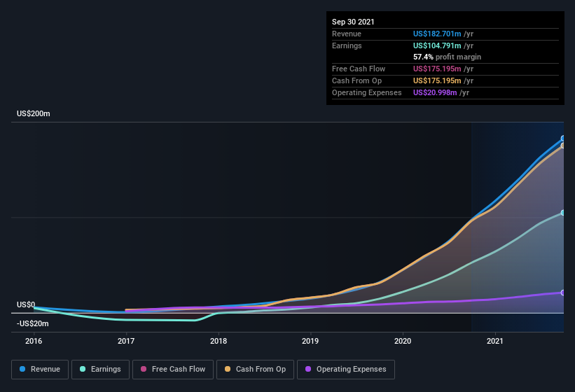Select the 2020 label on x-axis
The height and width of the screenshot is (392, 575).
(x=403, y=341)
